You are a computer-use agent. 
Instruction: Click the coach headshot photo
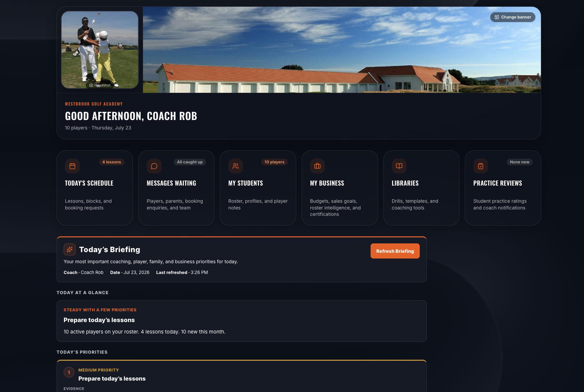tap(100, 50)
